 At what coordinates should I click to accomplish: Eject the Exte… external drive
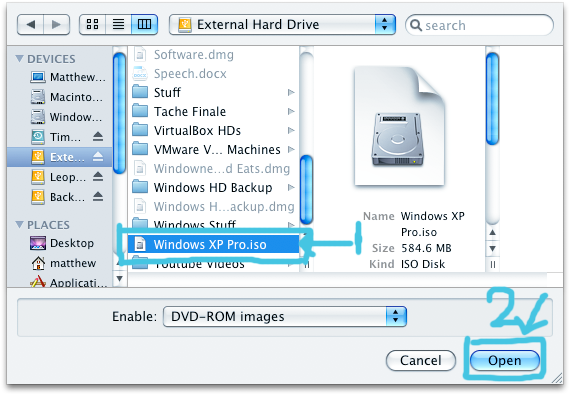pyautogui.click(x=98, y=157)
